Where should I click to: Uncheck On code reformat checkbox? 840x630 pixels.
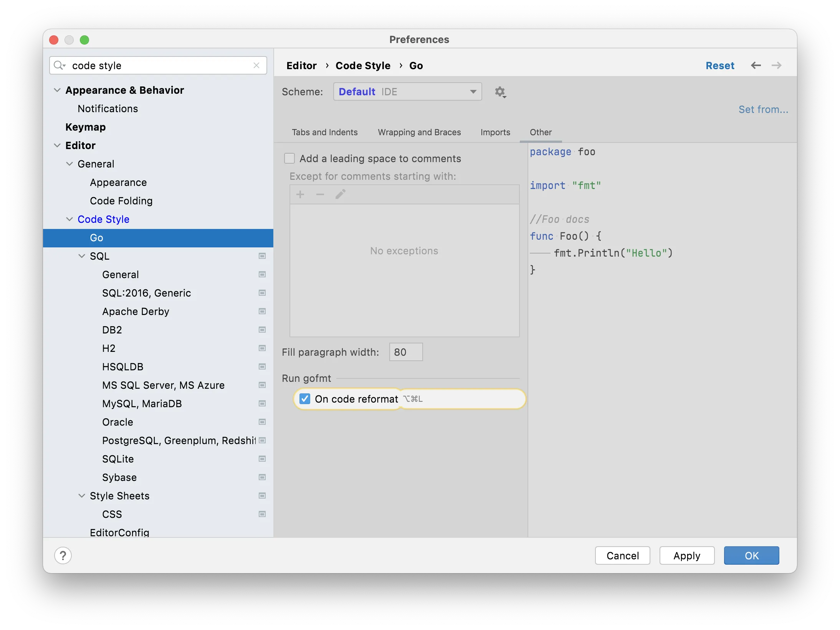coord(305,399)
